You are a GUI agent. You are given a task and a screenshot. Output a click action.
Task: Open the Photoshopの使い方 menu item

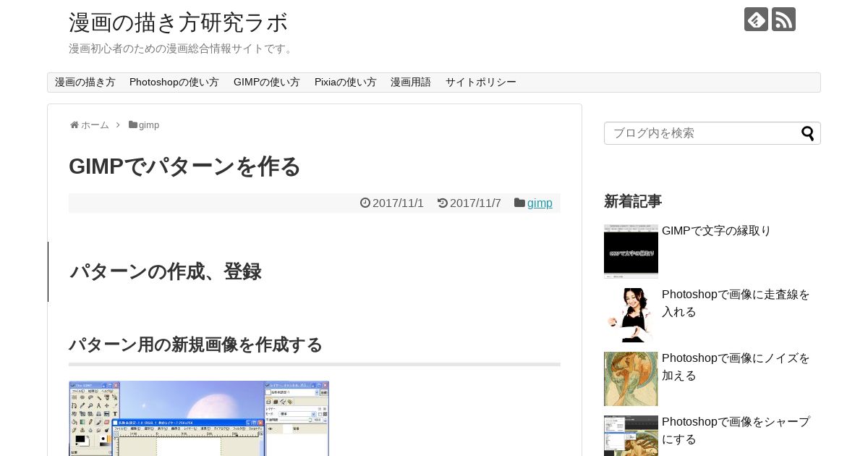[x=174, y=83]
